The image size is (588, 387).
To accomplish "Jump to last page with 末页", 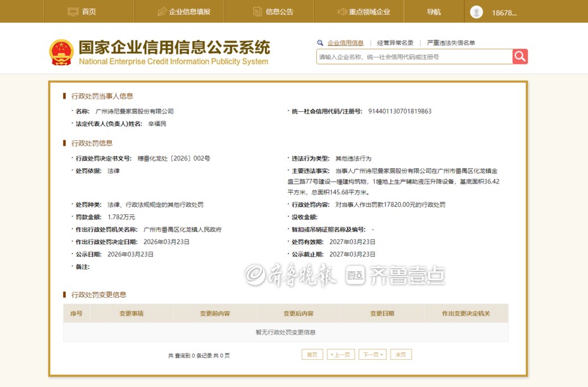I will [x=401, y=355].
